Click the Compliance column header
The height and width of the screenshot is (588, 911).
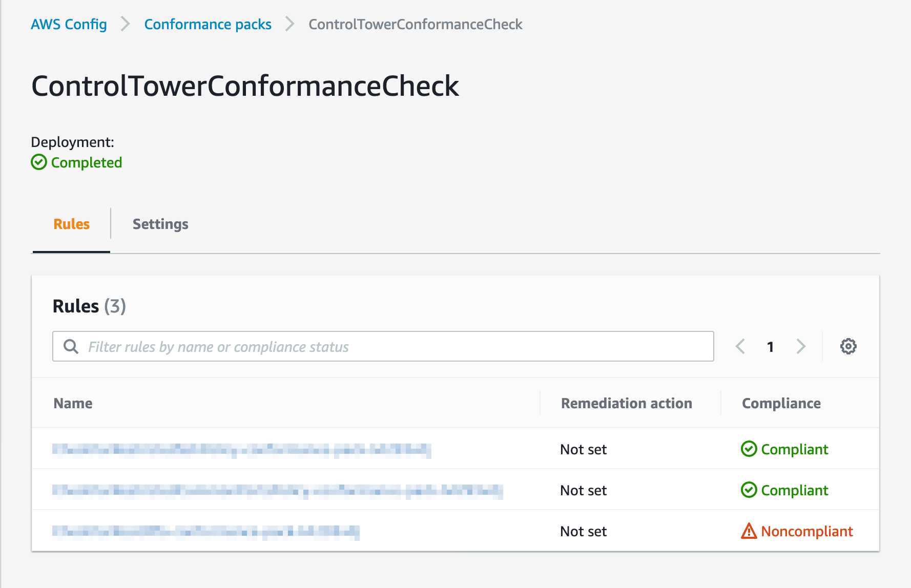coord(781,403)
